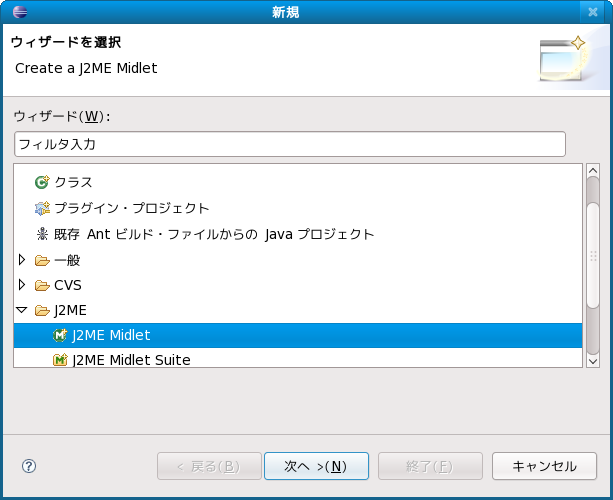Click the plug-in project icon

click(x=42, y=208)
